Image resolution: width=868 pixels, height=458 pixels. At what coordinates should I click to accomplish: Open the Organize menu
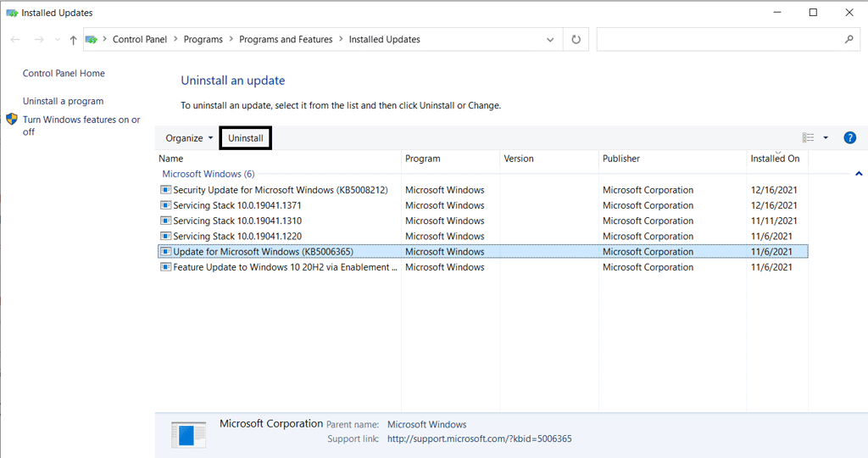point(189,138)
